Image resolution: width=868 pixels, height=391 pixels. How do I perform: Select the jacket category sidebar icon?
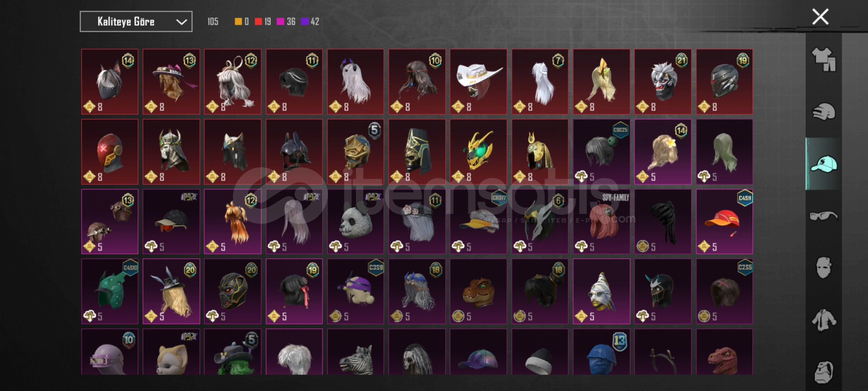pyautogui.click(x=824, y=320)
